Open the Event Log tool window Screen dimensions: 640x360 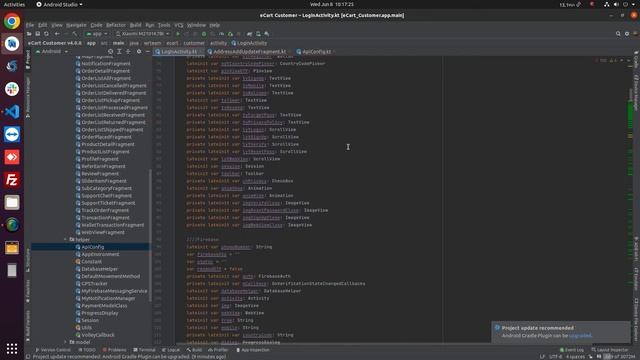572,350
